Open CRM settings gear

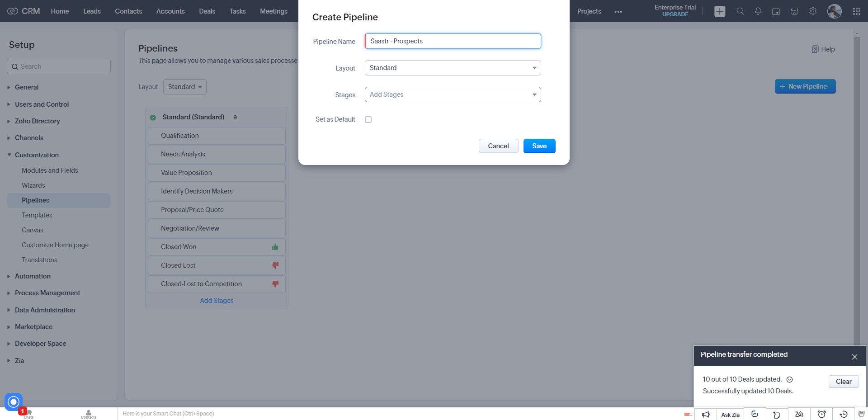pos(813,11)
